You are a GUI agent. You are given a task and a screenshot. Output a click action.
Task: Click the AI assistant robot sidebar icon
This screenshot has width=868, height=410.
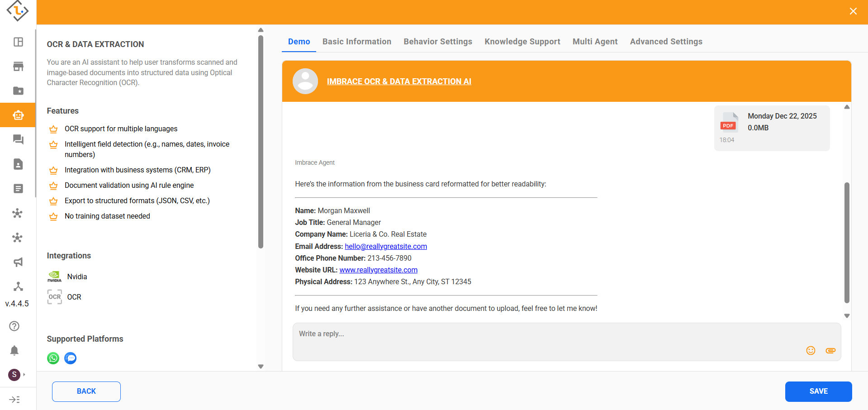pyautogui.click(x=18, y=115)
